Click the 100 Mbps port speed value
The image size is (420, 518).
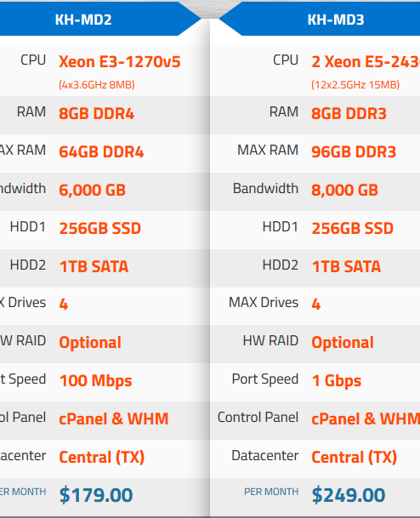pos(96,381)
